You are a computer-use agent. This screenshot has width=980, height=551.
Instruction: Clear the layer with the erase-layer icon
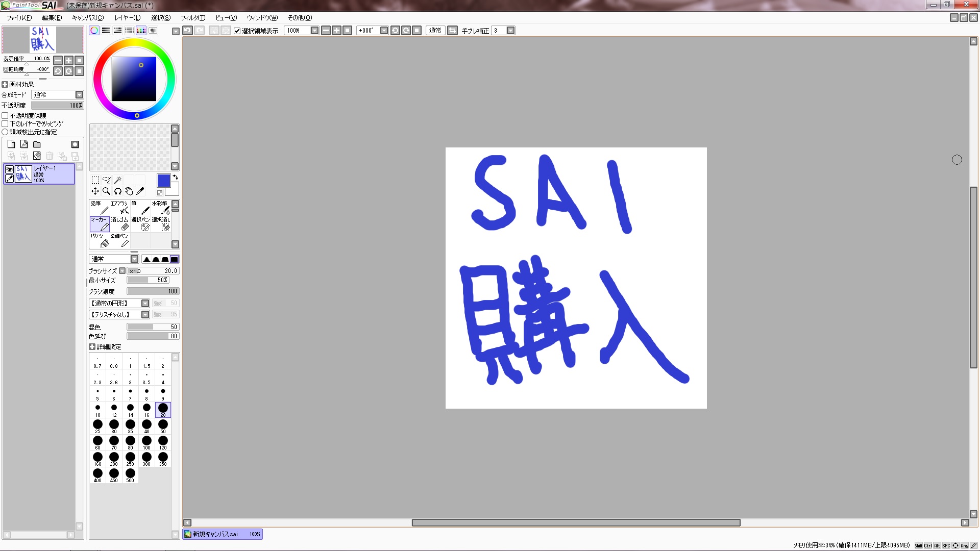coord(37,156)
